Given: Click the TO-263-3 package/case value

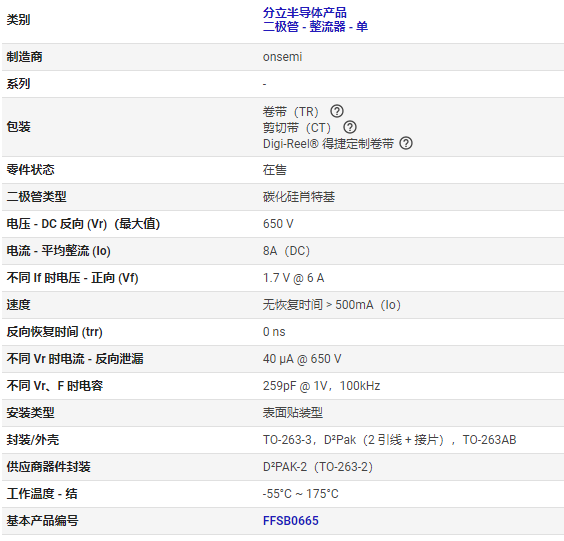Looking at the screenshot, I should [390, 440].
